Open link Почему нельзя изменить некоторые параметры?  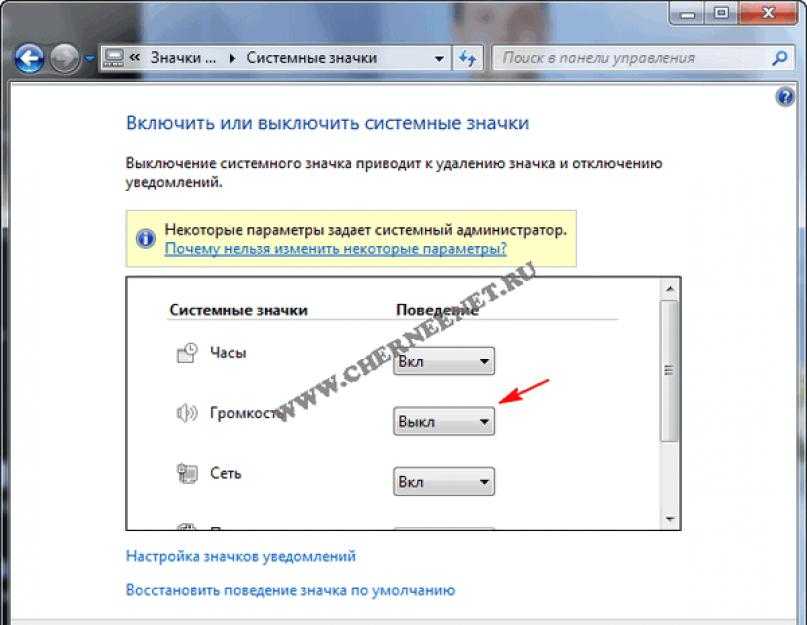click(336, 249)
